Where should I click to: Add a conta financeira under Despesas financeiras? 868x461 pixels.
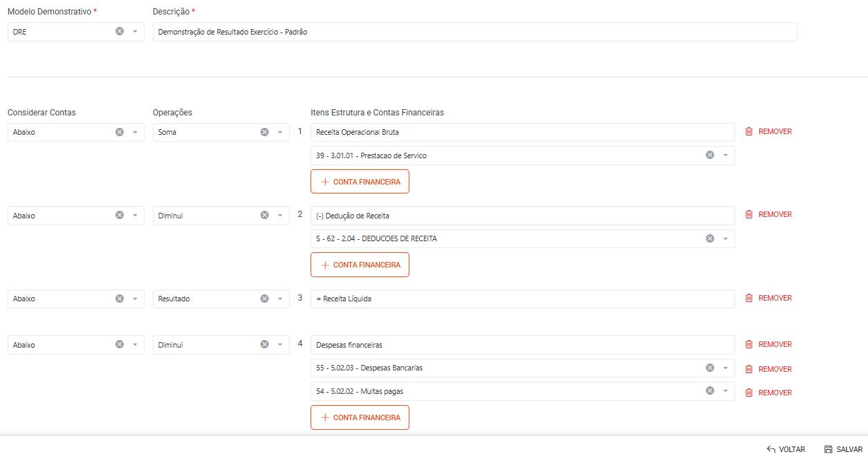[360, 417]
